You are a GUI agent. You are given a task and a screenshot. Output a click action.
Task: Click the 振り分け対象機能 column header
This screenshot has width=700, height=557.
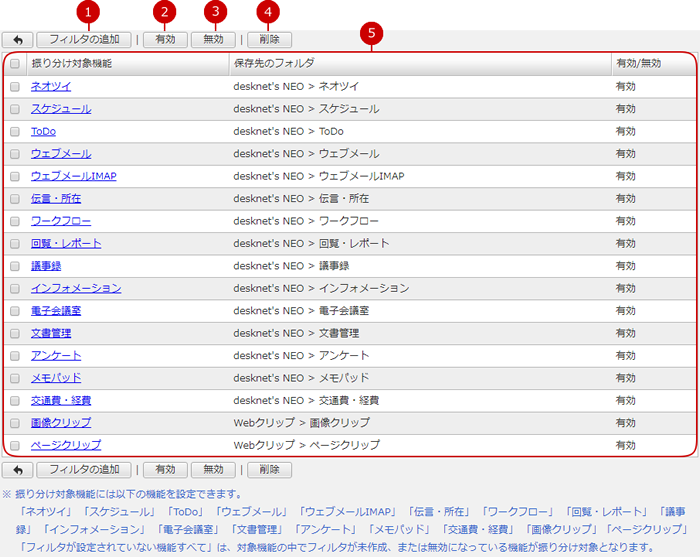tap(72, 64)
